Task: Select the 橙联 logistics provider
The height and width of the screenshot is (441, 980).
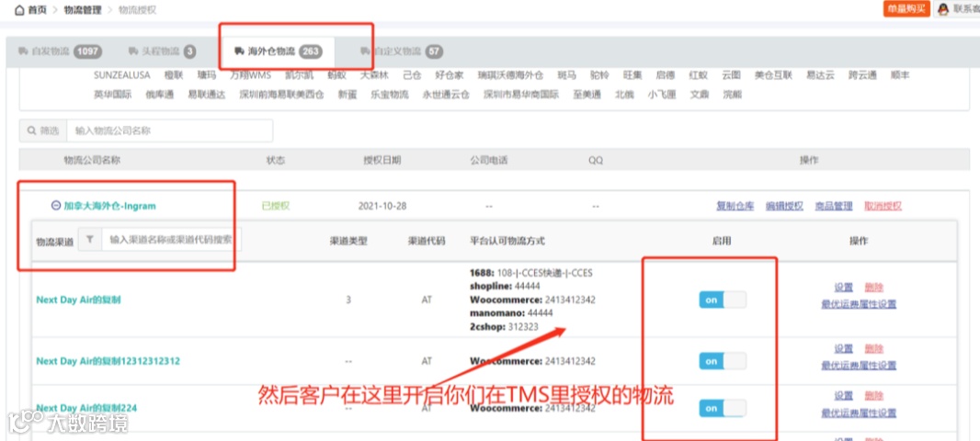Action: [174, 75]
